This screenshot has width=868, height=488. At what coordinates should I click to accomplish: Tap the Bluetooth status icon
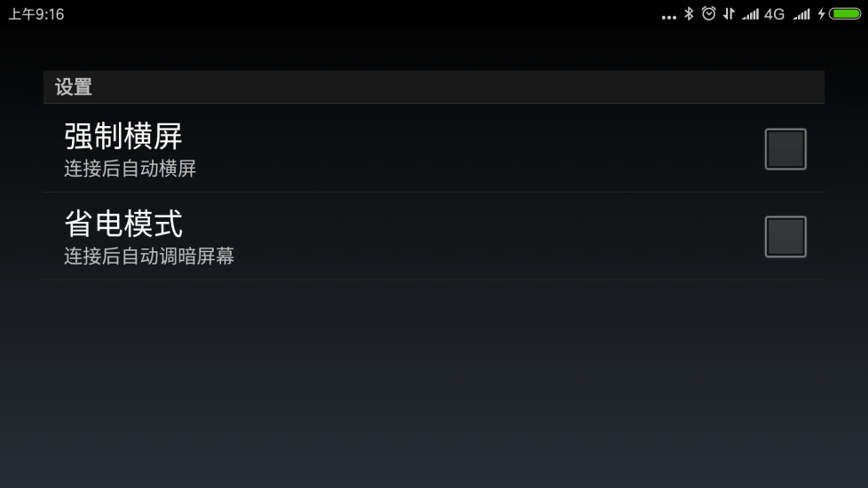coord(689,13)
